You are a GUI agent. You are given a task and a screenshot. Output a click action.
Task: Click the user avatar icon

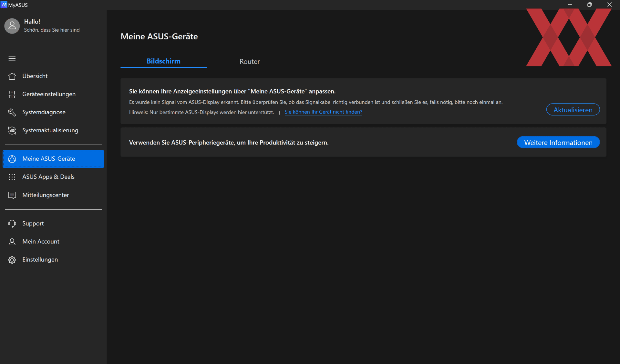pos(12,26)
